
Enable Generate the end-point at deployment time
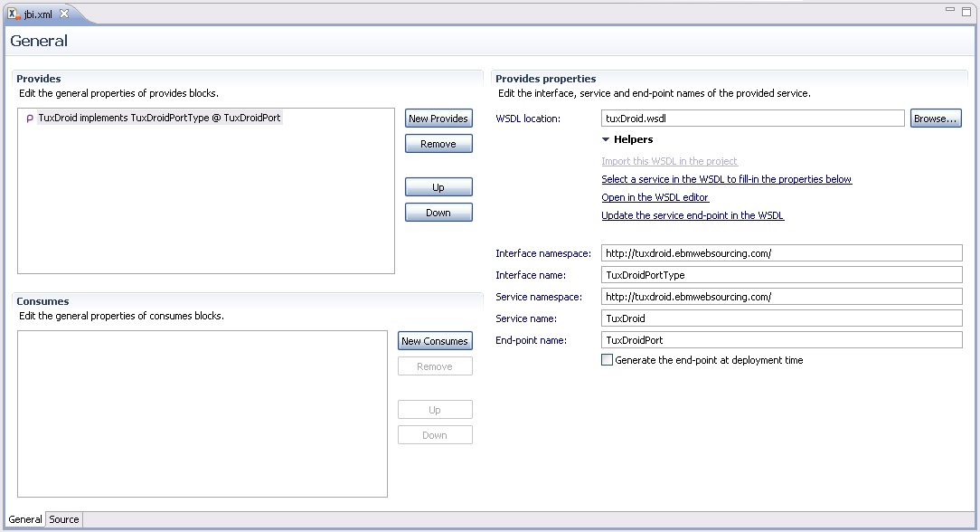(x=608, y=360)
